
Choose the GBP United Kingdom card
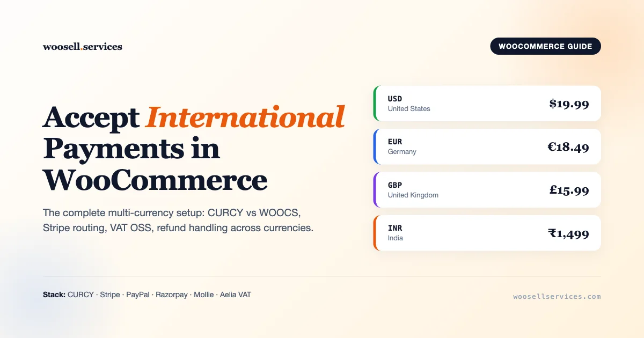(486, 190)
